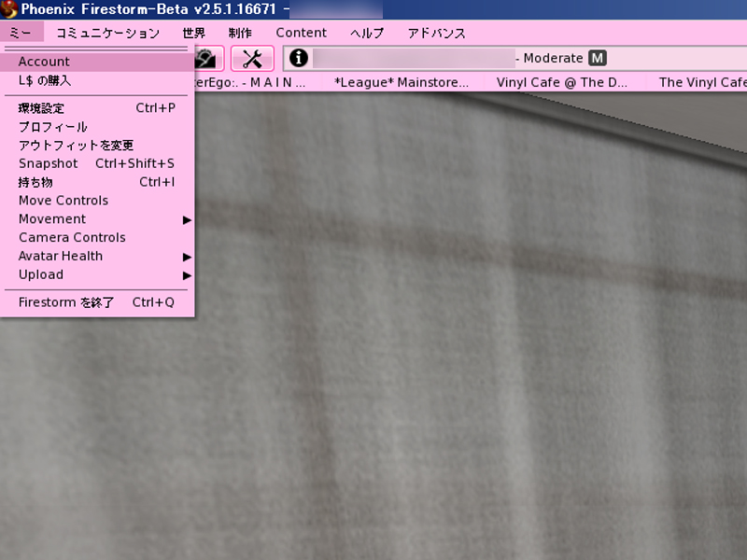Choose Account from the menu
This screenshot has width=747, height=560.
tap(97, 62)
